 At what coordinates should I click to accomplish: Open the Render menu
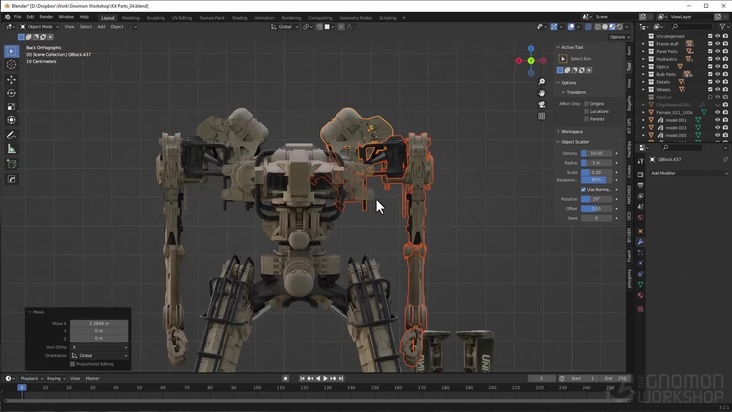click(x=46, y=17)
